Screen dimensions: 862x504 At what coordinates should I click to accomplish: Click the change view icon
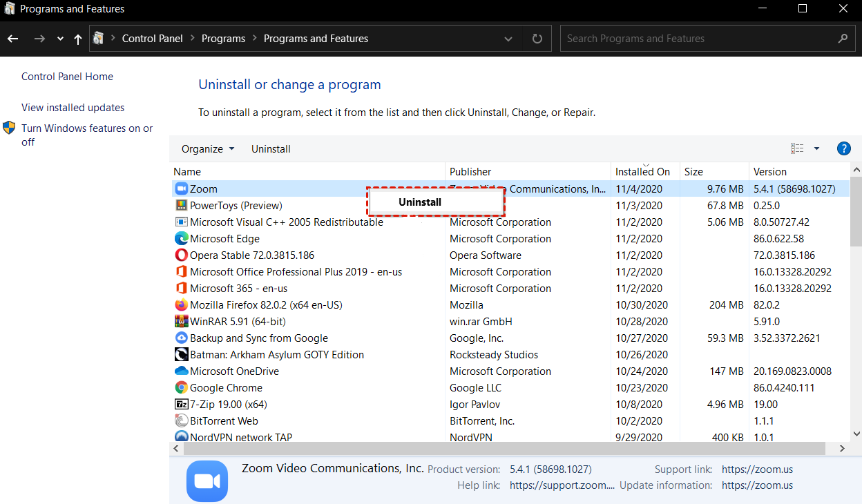797,148
